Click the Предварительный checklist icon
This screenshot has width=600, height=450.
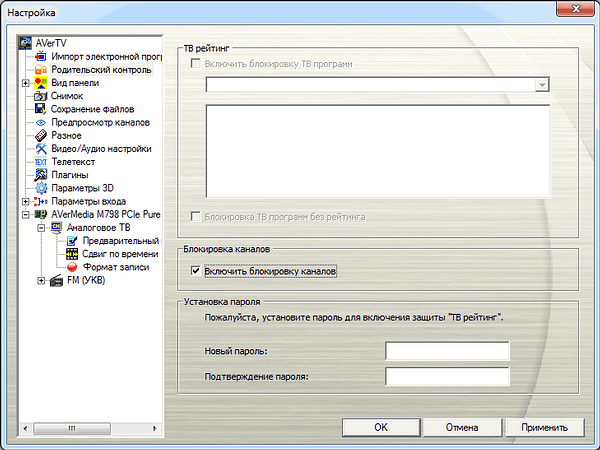click(72, 241)
